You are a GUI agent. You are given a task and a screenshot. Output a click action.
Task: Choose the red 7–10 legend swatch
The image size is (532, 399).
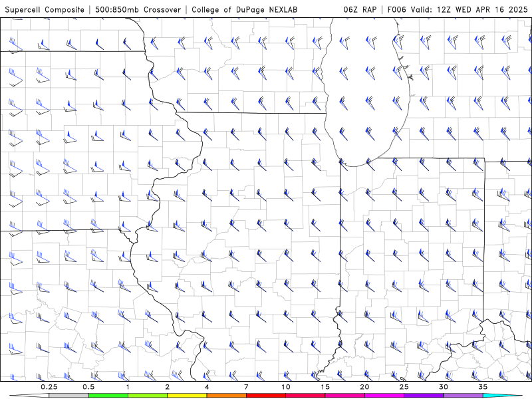[x=265, y=396]
